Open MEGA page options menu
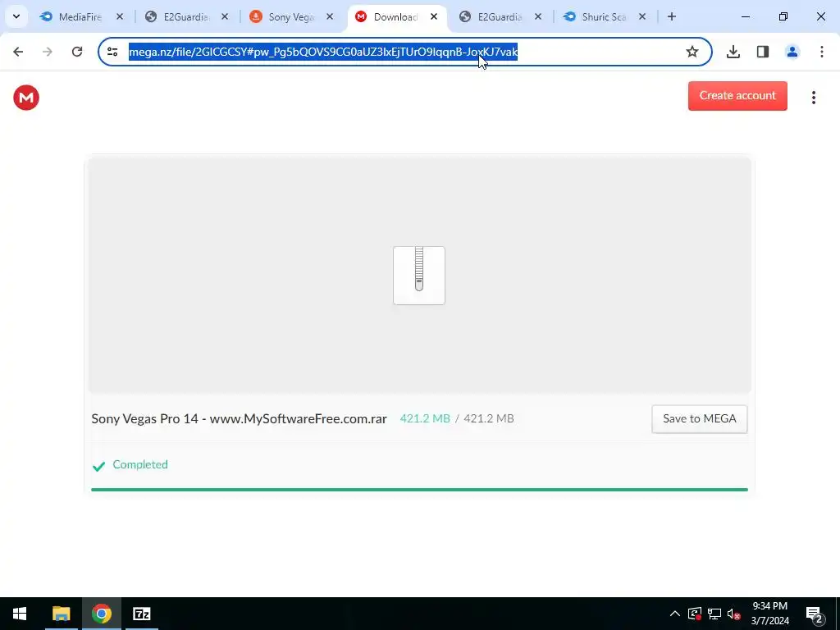The image size is (840, 630). tap(814, 98)
